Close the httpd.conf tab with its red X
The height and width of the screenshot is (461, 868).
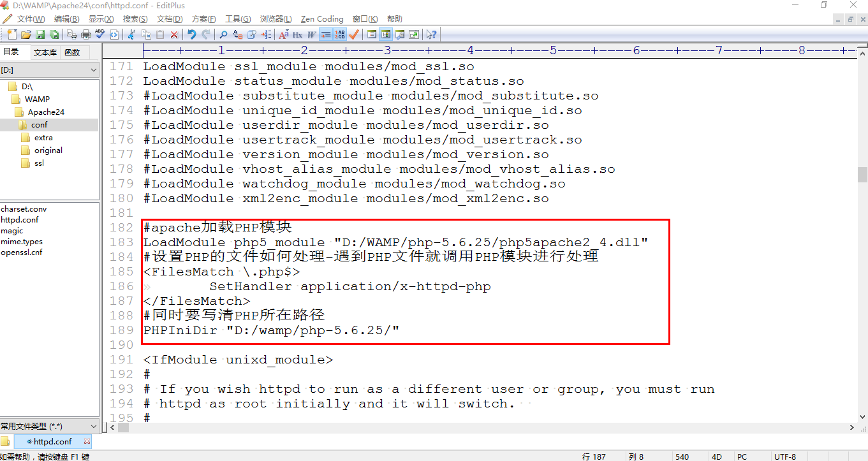[87, 441]
